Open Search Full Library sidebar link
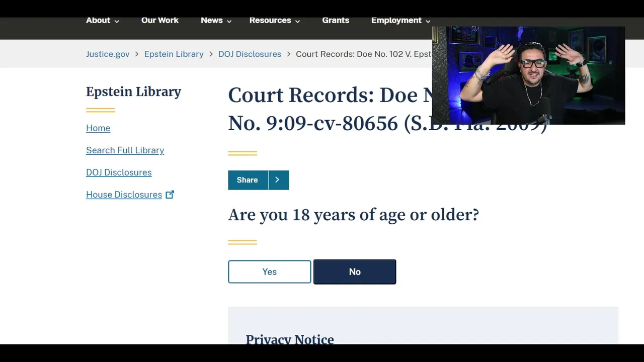The width and height of the screenshot is (644, 362). click(125, 150)
